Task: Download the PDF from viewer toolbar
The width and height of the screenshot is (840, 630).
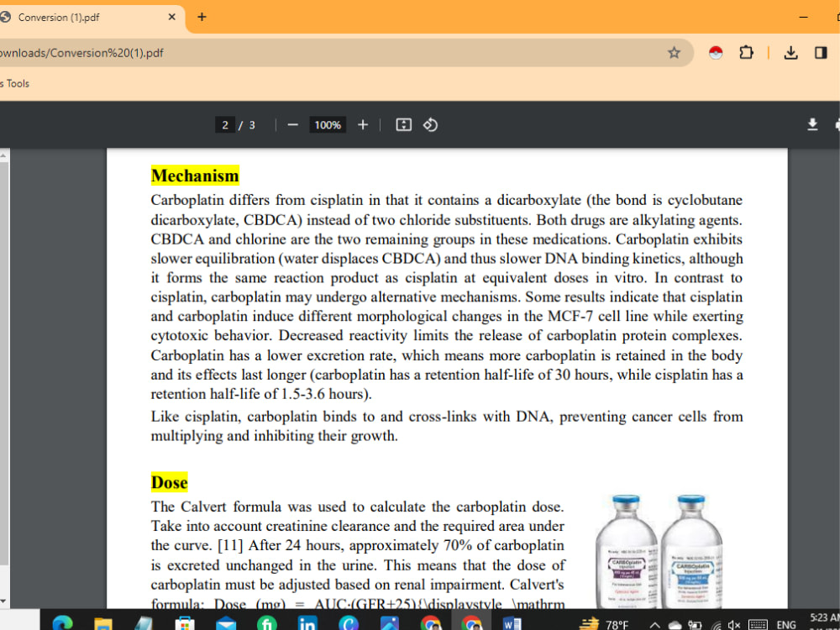Action: pos(812,125)
